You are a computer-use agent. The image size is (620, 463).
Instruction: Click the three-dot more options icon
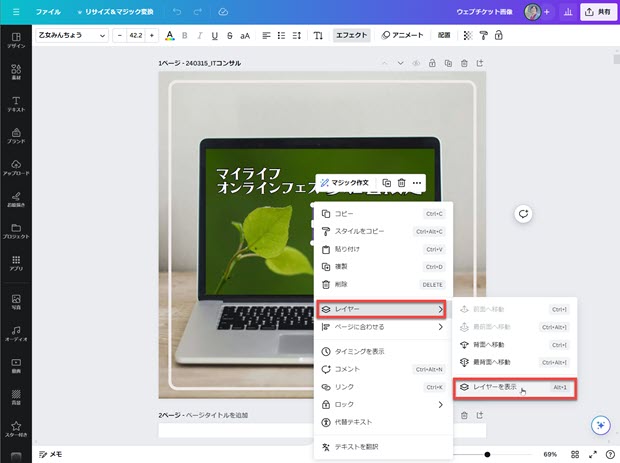click(x=416, y=183)
